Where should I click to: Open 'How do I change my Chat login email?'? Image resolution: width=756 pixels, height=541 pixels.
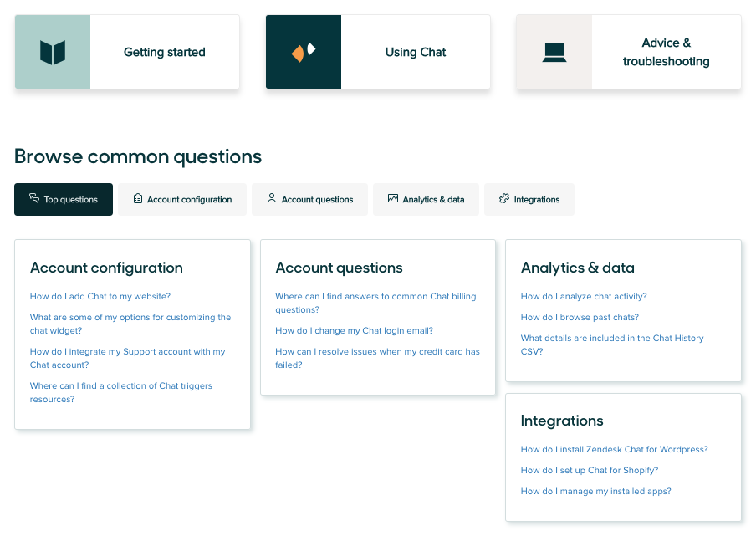click(354, 330)
